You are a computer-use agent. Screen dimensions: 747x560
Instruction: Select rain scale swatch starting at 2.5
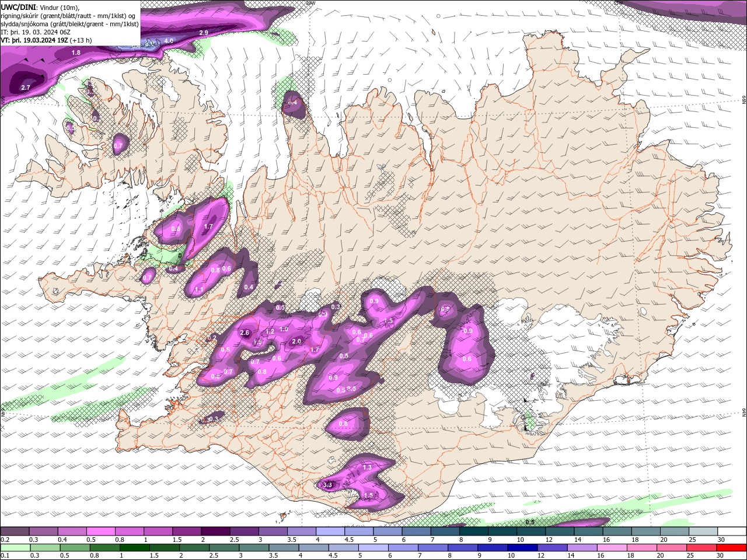[x=224, y=548]
